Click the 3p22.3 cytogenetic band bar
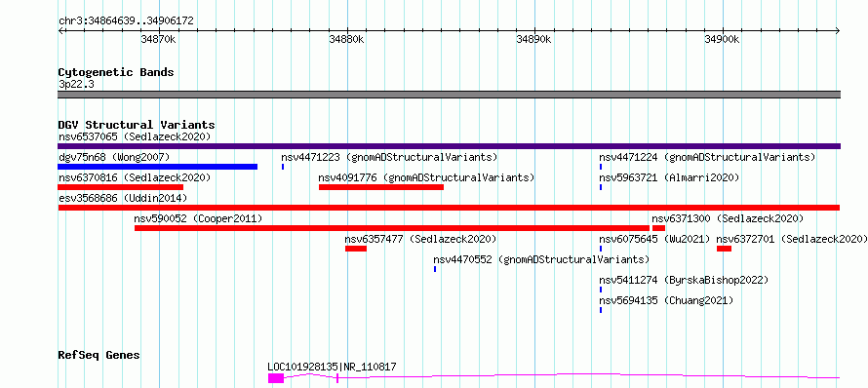Image resolution: width=868 pixels, height=388 pixels. [449, 95]
